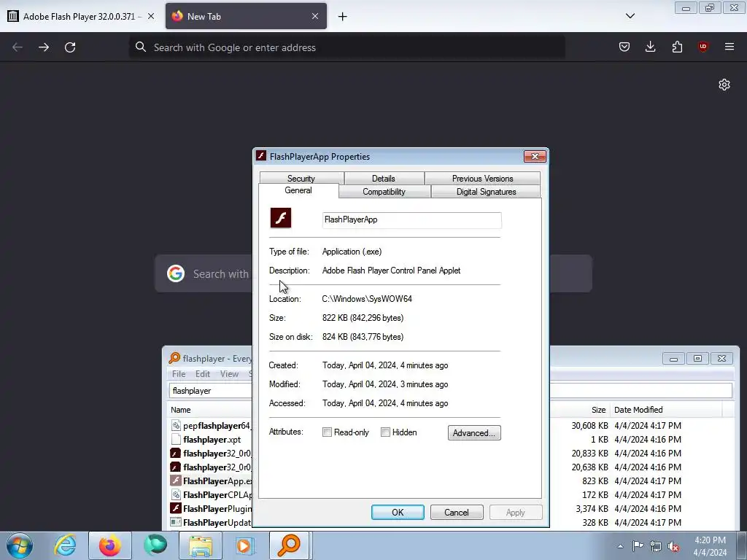Image resolution: width=747 pixels, height=560 pixels.
Task: Open Windows Explorer from taskbar
Action: tap(201, 545)
